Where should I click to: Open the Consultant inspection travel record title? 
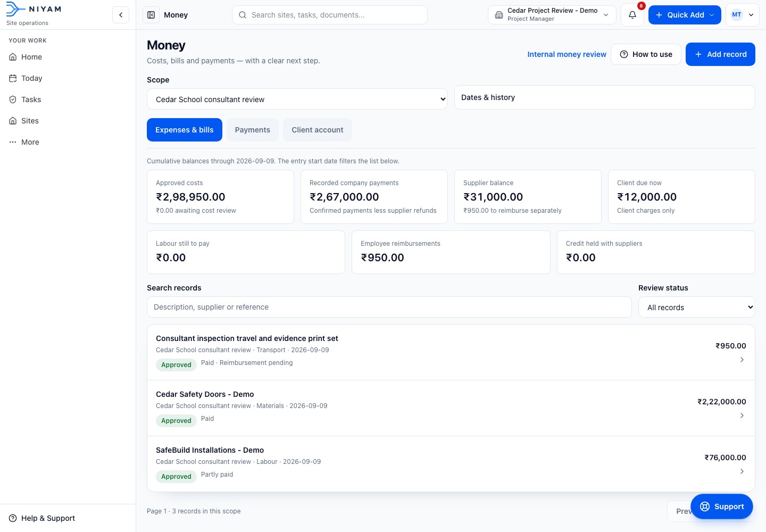click(247, 338)
